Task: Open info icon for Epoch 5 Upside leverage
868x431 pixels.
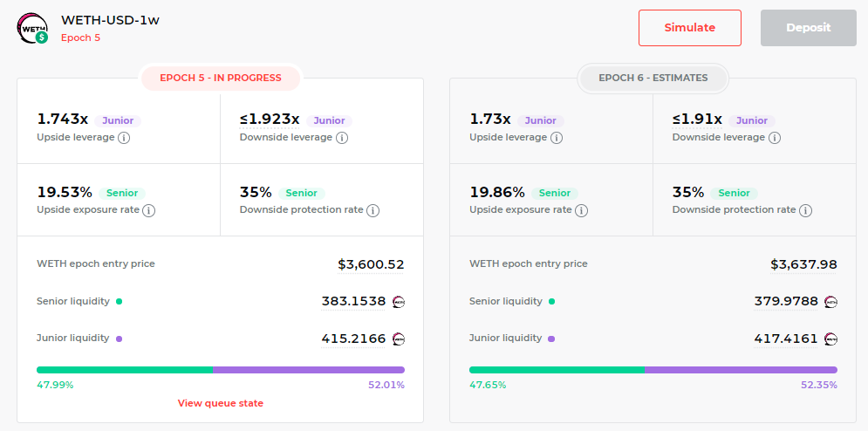Action: click(124, 138)
